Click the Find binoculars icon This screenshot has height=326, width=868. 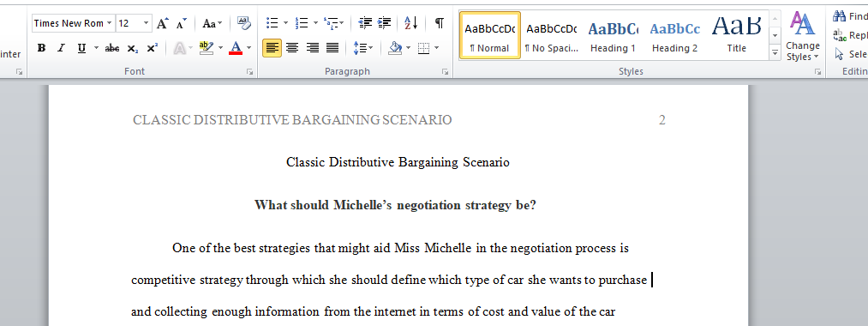pos(840,16)
